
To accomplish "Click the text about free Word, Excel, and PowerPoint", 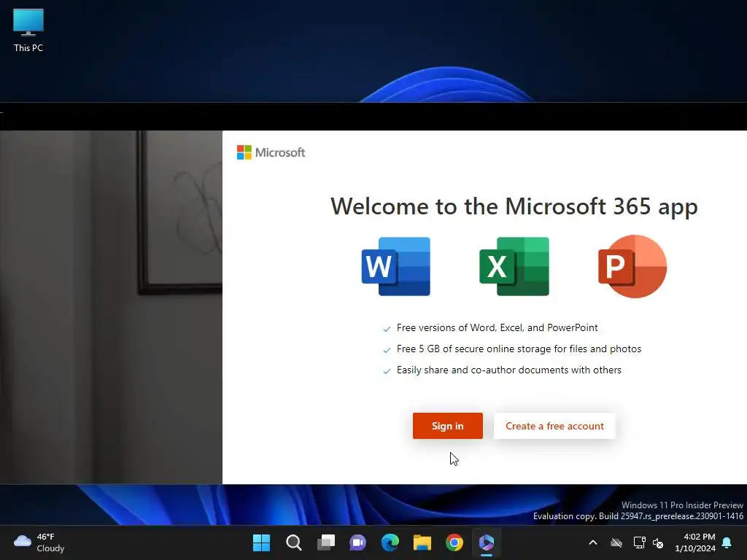I will click(497, 327).
